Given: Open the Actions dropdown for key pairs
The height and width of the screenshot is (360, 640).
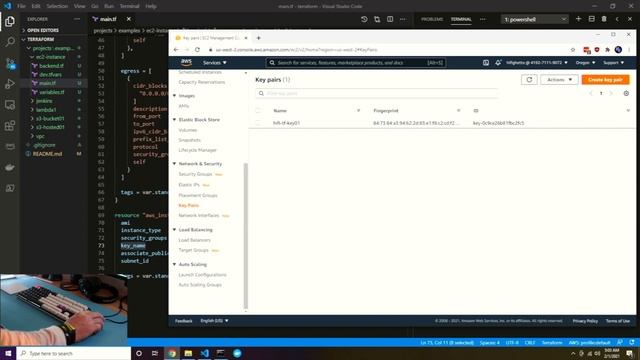Looking at the screenshot, I should coord(559,80).
